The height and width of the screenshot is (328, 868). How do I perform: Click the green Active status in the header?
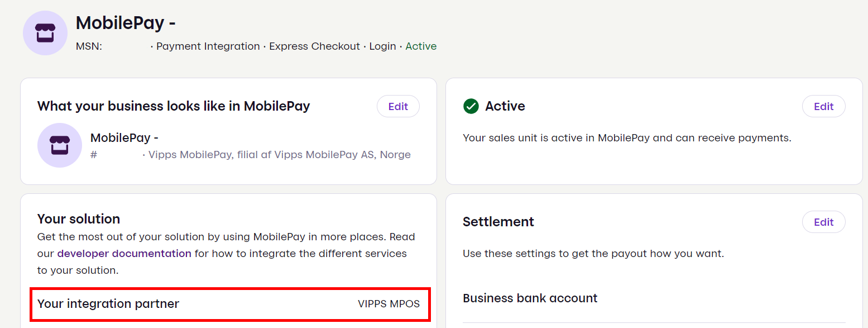421,46
